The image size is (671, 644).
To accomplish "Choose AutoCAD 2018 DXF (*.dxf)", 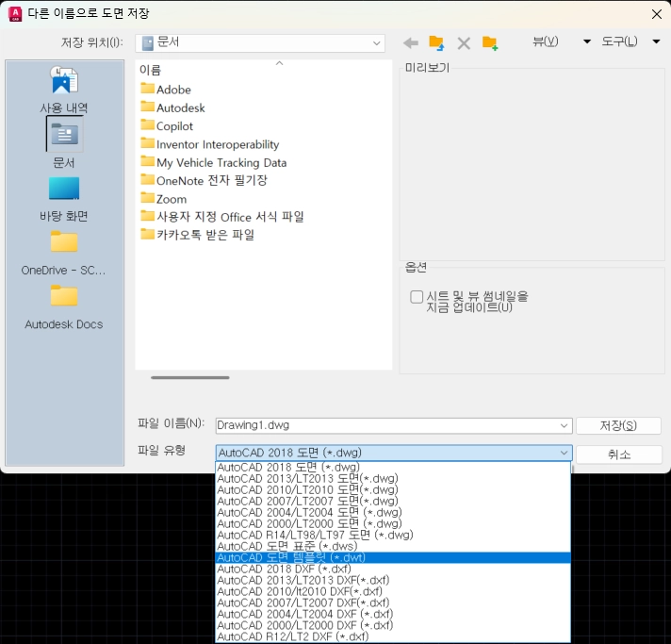I will tap(393, 569).
